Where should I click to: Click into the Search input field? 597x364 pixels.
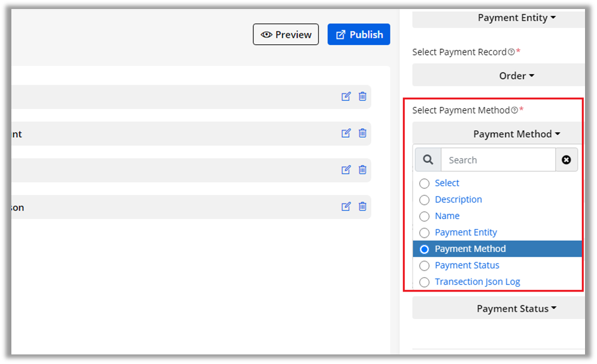[x=498, y=160]
